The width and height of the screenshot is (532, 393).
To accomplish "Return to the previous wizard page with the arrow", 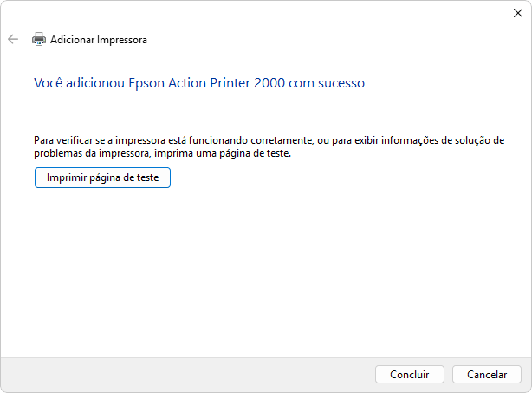I will tap(13, 39).
